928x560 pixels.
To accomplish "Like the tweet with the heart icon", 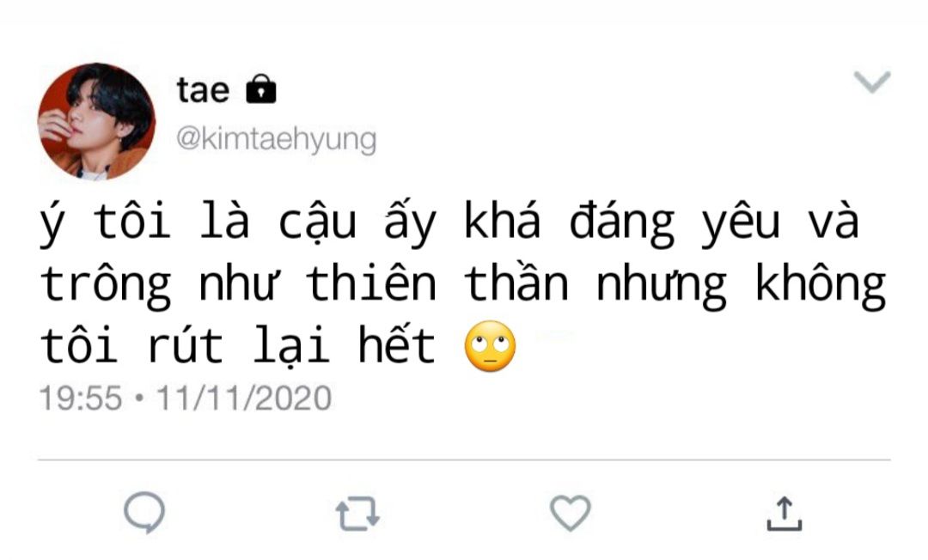I will (x=571, y=513).
